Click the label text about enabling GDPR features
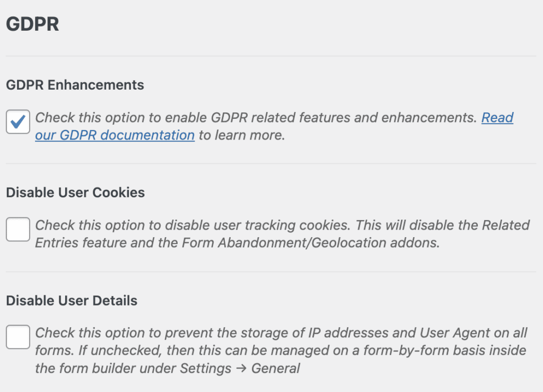This screenshot has width=543, height=392. coord(255,118)
